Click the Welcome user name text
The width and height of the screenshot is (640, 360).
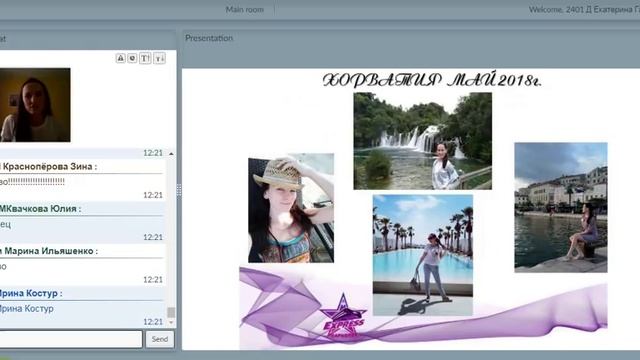tap(584, 9)
